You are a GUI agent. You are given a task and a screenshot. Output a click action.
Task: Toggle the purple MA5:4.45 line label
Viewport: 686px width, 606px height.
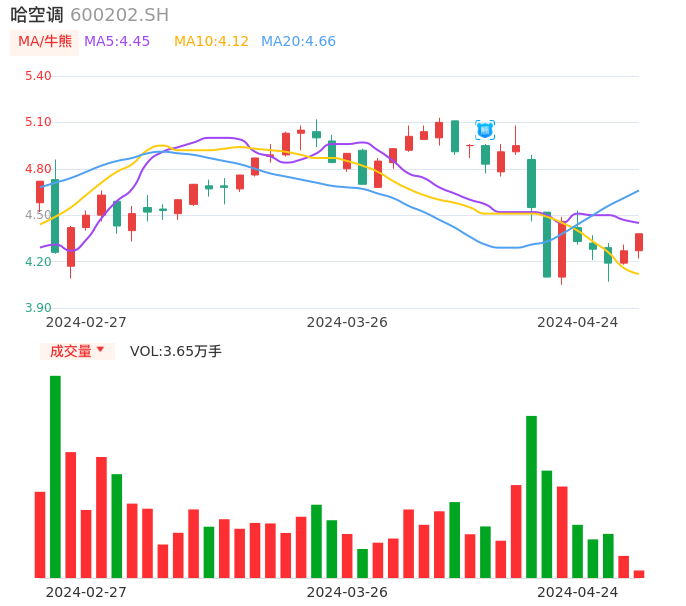pos(117,42)
